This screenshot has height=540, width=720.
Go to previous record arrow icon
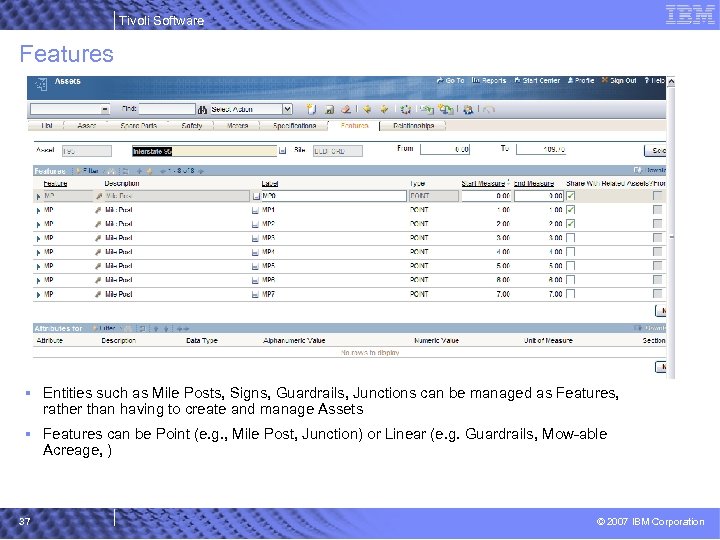click(x=366, y=109)
